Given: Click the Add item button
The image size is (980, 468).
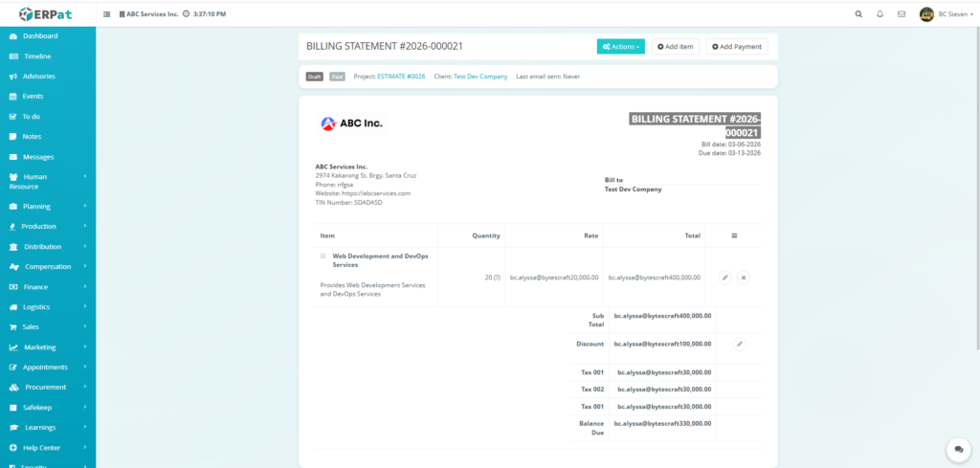Looking at the screenshot, I should coord(675,46).
